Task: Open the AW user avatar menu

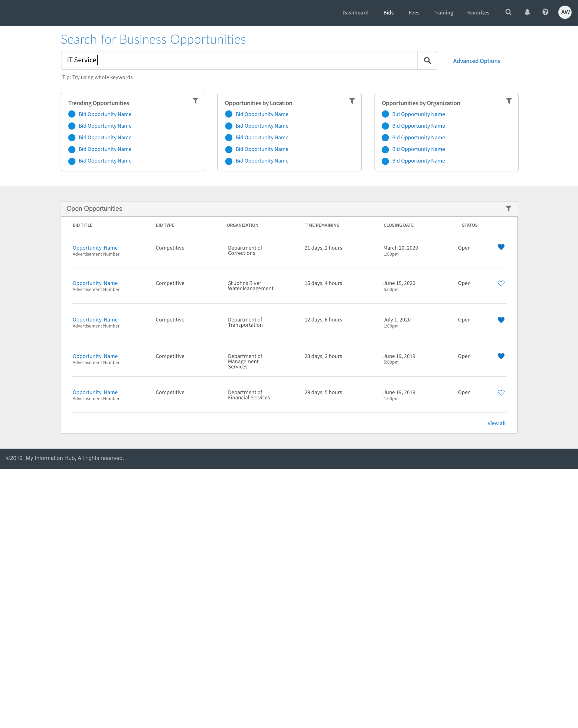Action: 565,12
